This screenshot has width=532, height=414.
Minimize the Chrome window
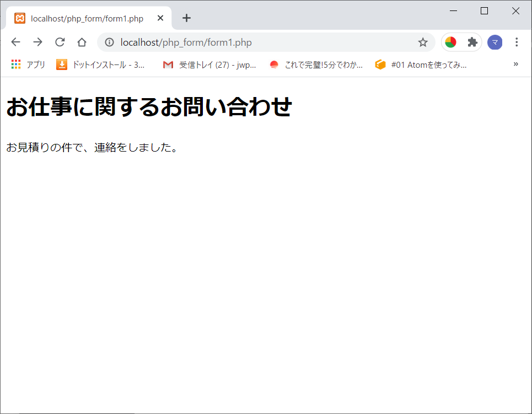tap(453, 11)
